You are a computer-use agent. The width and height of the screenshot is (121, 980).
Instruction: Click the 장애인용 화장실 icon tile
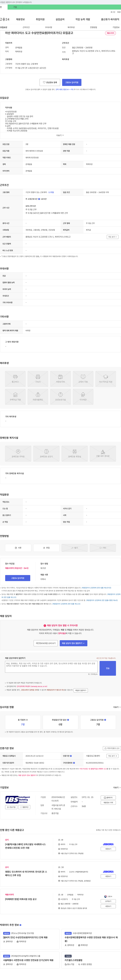[74, 454]
